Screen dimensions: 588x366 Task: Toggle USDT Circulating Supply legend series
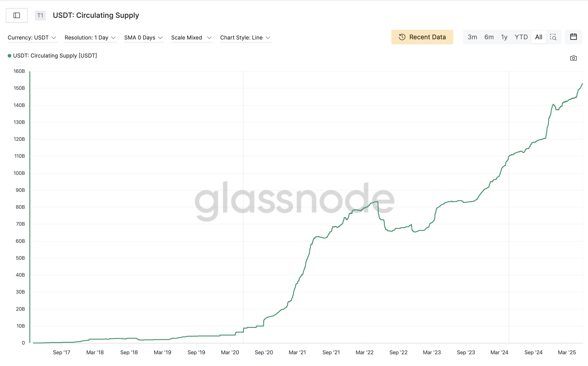click(x=52, y=56)
